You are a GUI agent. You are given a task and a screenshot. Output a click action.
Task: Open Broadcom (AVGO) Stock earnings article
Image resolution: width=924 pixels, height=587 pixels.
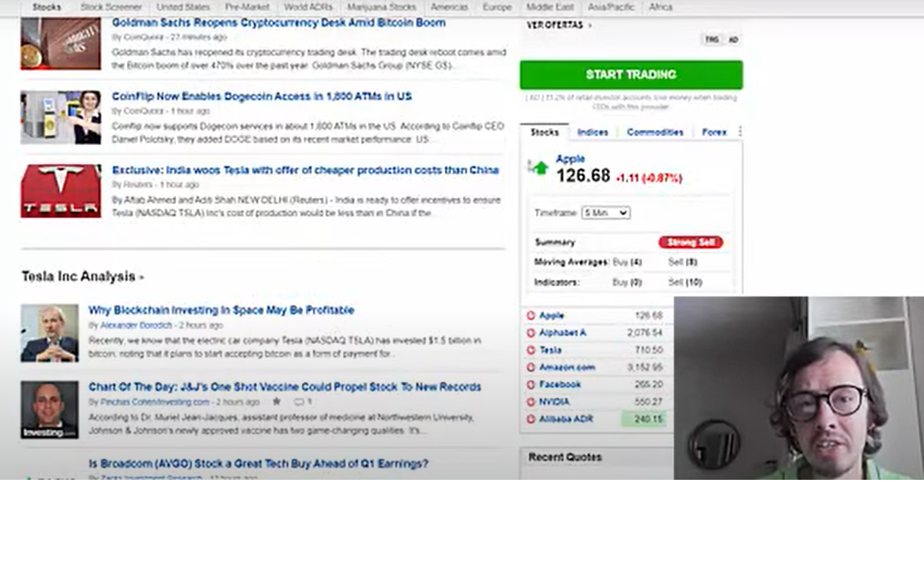click(258, 463)
